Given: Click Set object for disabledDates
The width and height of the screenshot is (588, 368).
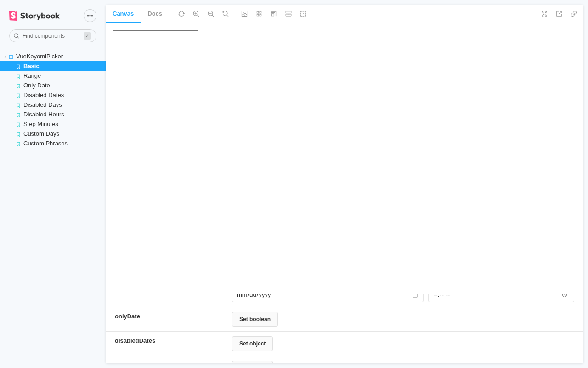Looking at the screenshot, I should click(x=252, y=344).
